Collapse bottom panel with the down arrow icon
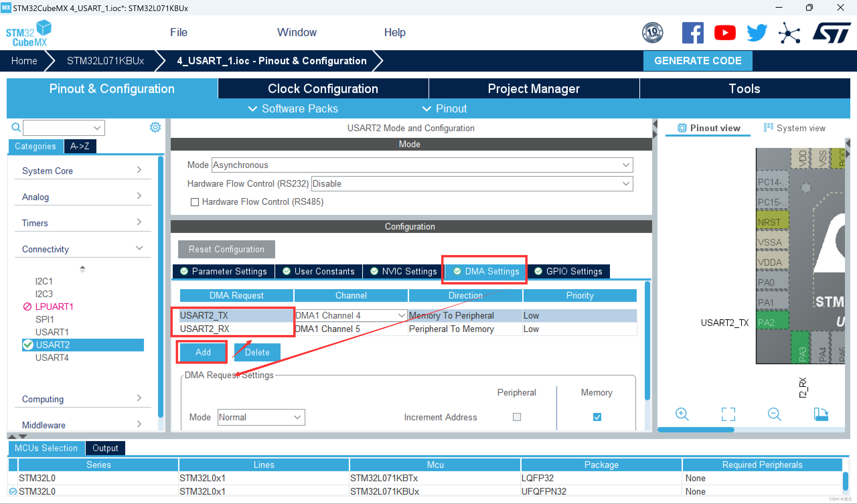This screenshot has width=857, height=504. pyautogui.click(x=23, y=436)
